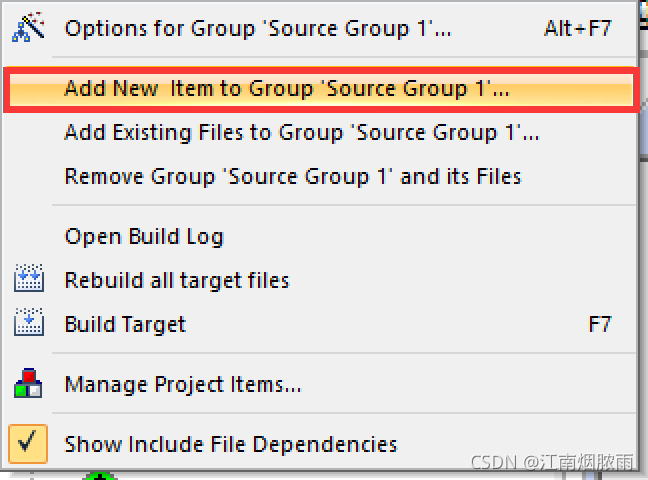Click the separator line above Open Build Log
648x480 pixels.
(340, 206)
